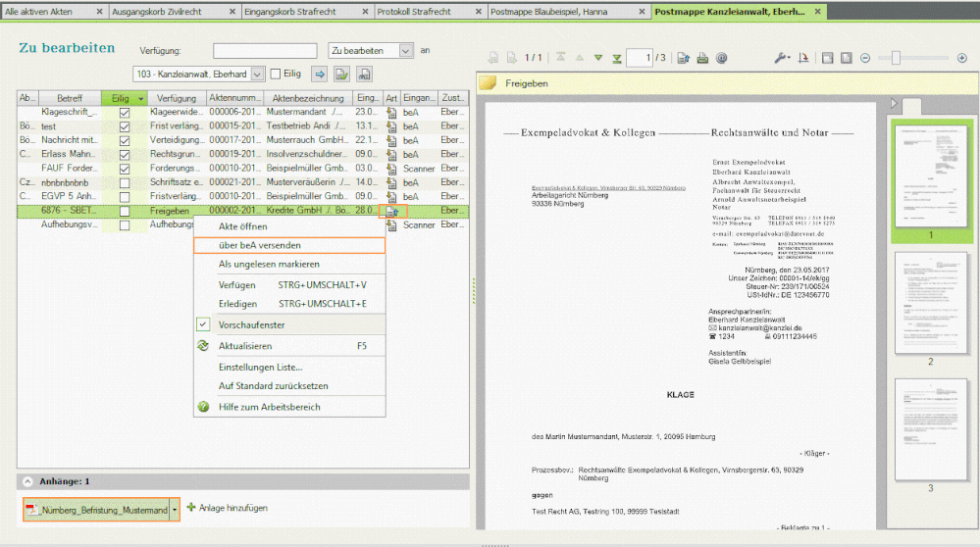Jump to the last page with the green arrow
980x547 pixels.
point(617,59)
